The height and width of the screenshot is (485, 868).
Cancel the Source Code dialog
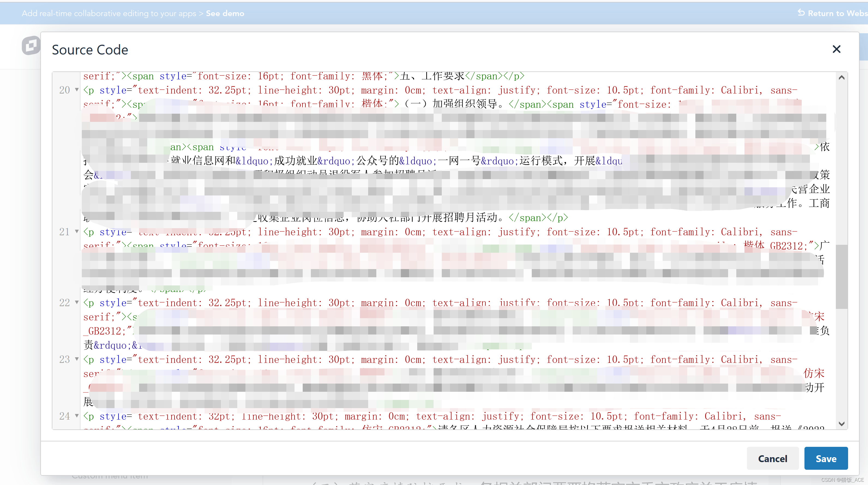(x=773, y=458)
